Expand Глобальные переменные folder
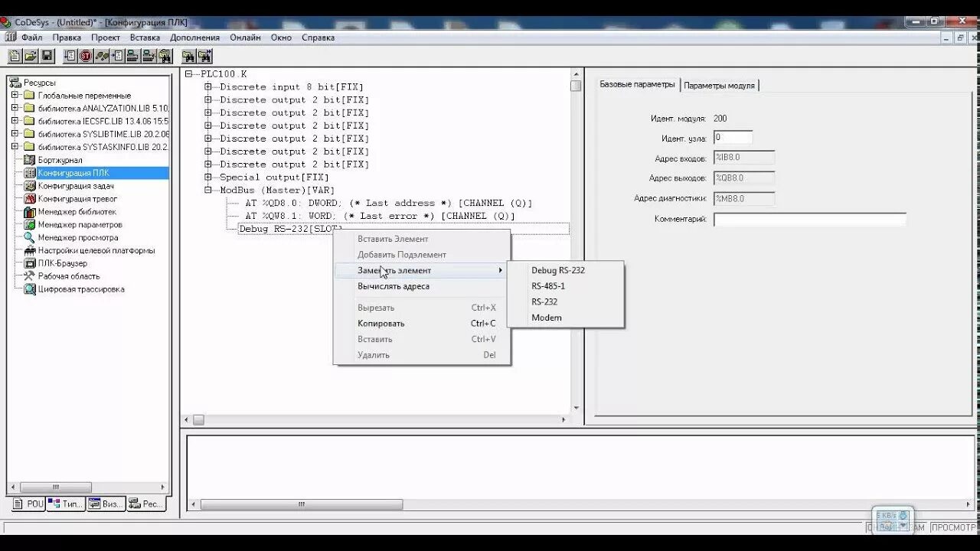Image resolution: width=980 pixels, height=551 pixels. click(x=15, y=96)
